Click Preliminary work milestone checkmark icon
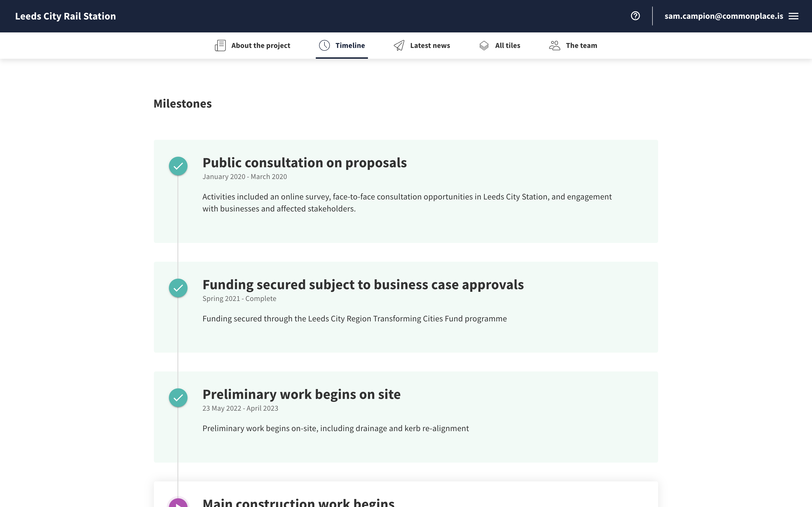Viewport: 812px width, 507px height. click(x=178, y=398)
